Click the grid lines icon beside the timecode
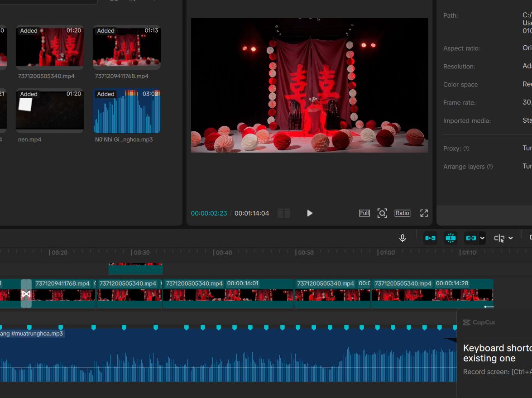 [x=283, y=213]
